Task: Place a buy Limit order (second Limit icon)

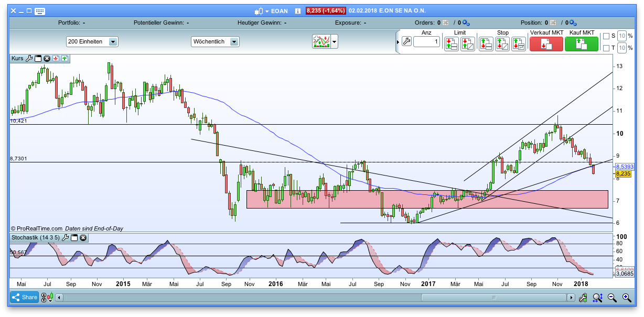Action: coord(468,44)
